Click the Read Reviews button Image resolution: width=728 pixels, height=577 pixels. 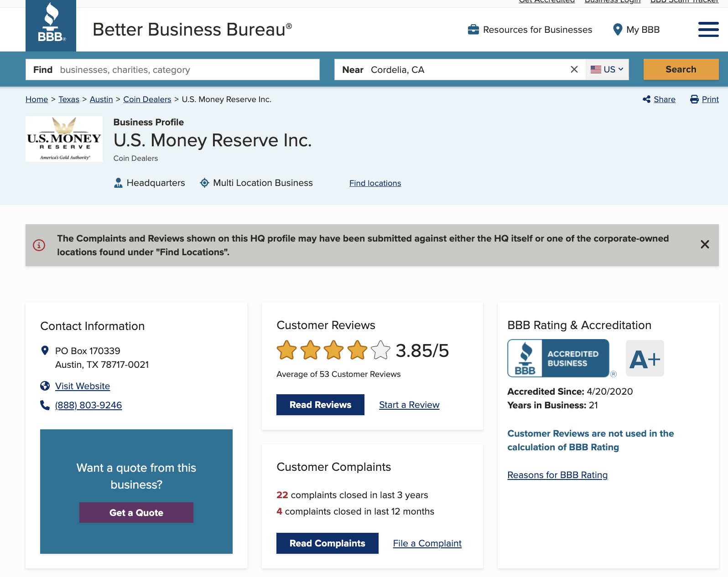coord(320,405)
